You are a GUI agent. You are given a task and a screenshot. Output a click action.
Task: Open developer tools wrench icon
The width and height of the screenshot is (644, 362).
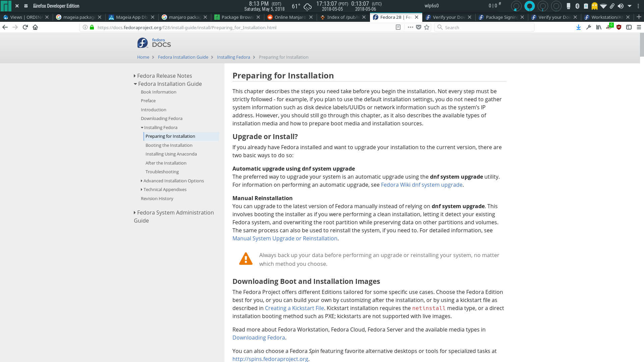pyautogui.click(x=589, y=27)
